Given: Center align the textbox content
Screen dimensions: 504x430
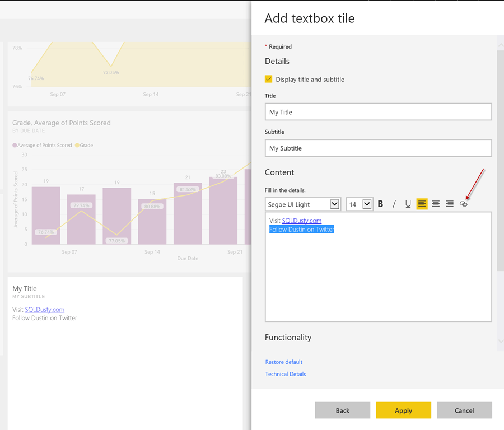Looking at the screenshot, I should pos(436,204).
